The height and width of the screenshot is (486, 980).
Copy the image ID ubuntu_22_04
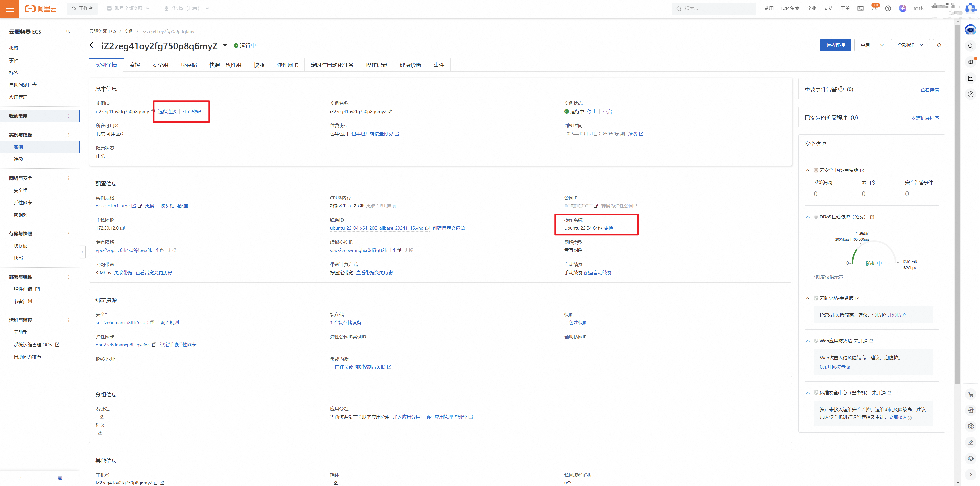427,228
